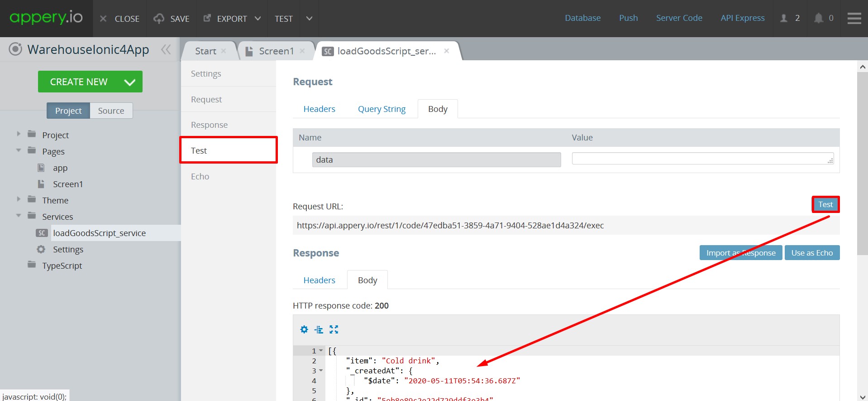Click Import as Response button
The width and height of the screenshot is (868, 401).
coord(741,253)
